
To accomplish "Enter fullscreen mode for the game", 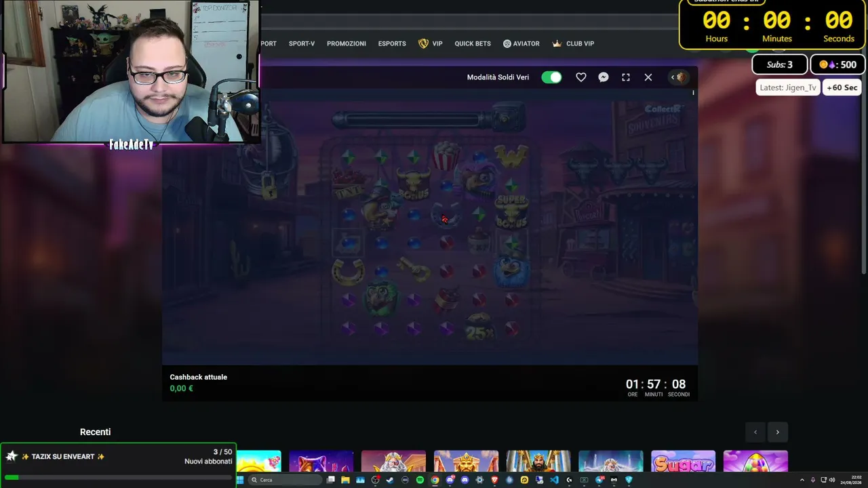I will tap(626, 77).
